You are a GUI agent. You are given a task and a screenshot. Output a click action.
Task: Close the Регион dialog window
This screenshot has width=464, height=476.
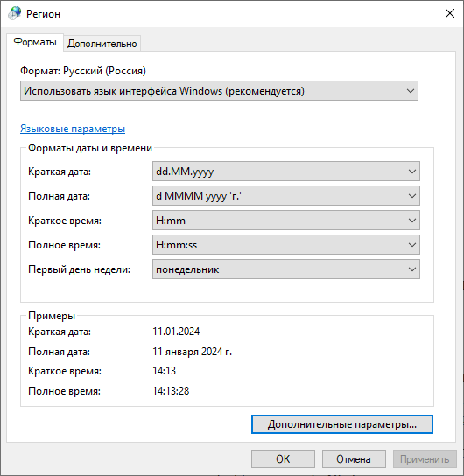click(450, 13)
